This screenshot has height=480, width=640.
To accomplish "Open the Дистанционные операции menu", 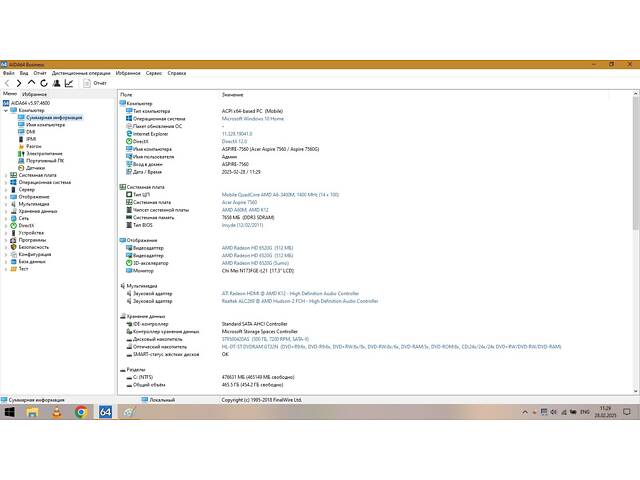I will tap(81, 73).
